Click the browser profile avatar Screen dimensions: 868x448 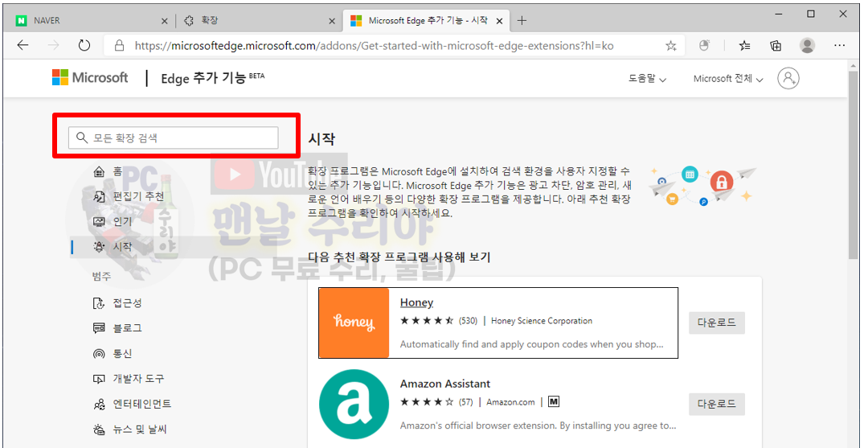coord(808,45)
